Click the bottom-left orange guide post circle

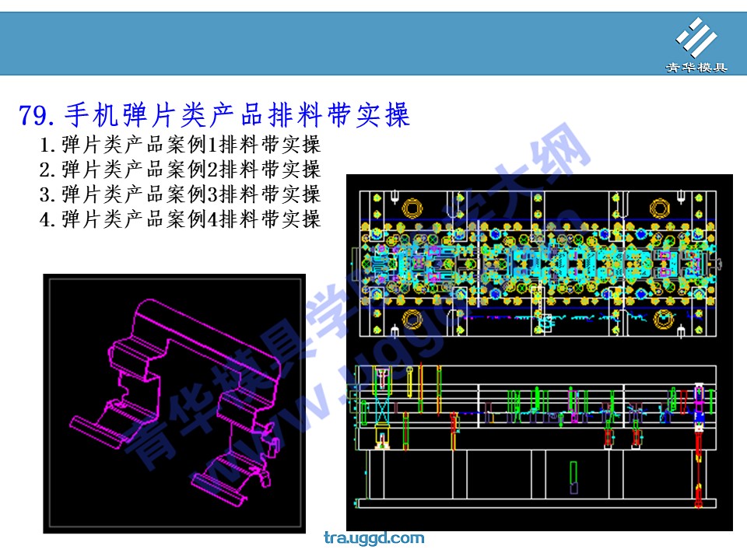point(410,318)
